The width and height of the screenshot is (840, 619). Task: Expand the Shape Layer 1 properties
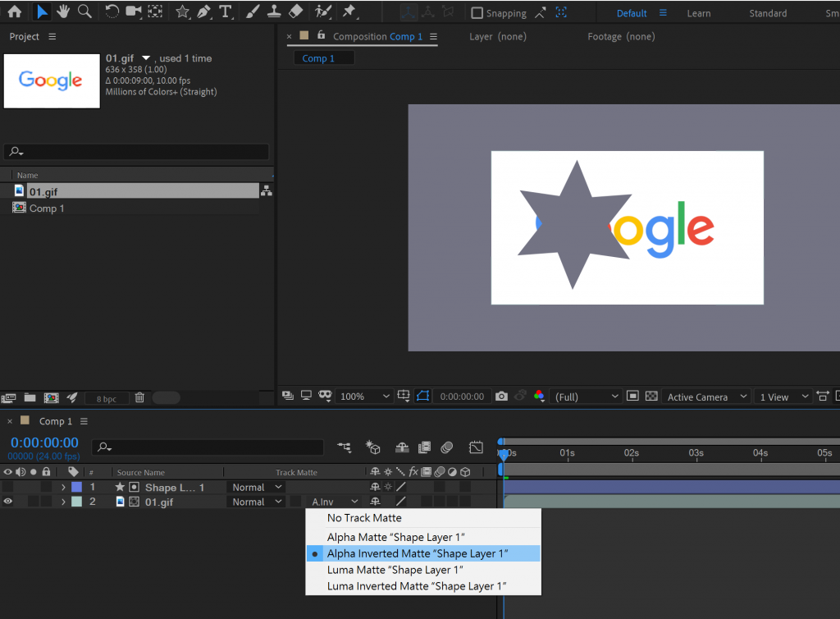(63, 488)
